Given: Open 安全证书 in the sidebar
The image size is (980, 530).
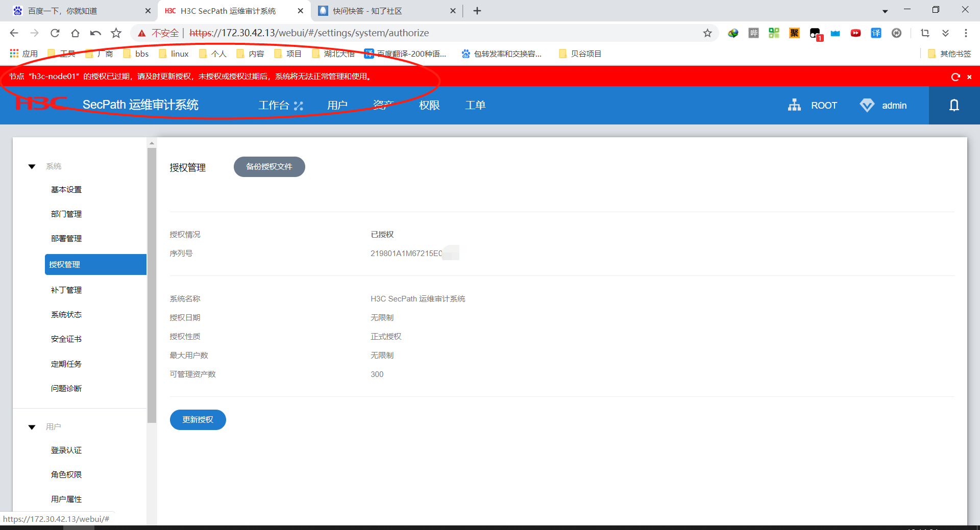Looking at the screenshot, I should (x=66, y=339).
